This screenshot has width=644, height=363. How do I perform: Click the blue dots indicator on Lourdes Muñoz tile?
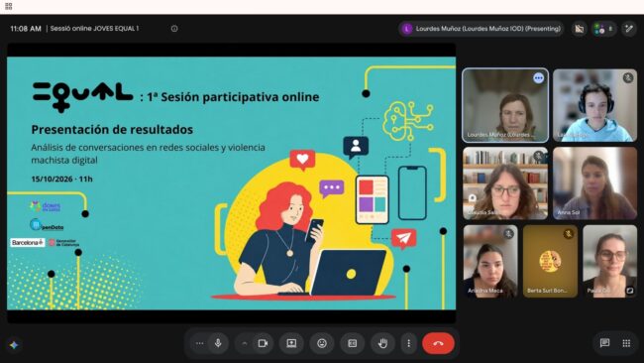click(538, 78)
